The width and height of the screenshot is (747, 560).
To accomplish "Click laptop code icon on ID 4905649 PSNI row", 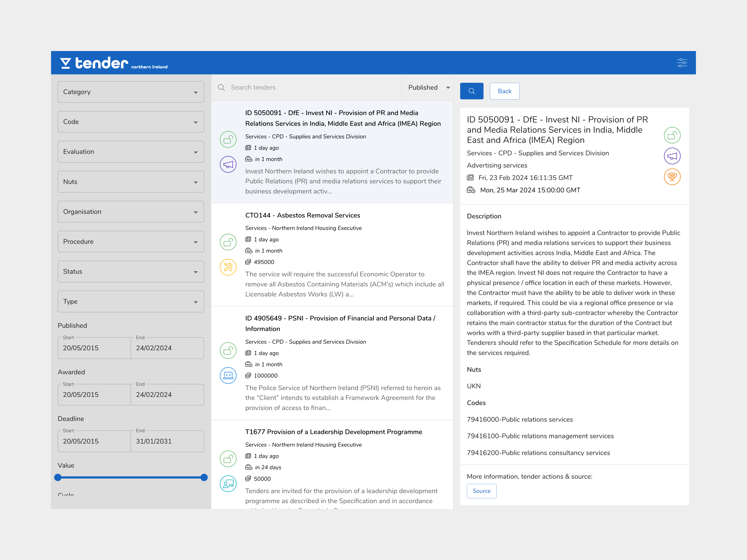I will [228, 375].
